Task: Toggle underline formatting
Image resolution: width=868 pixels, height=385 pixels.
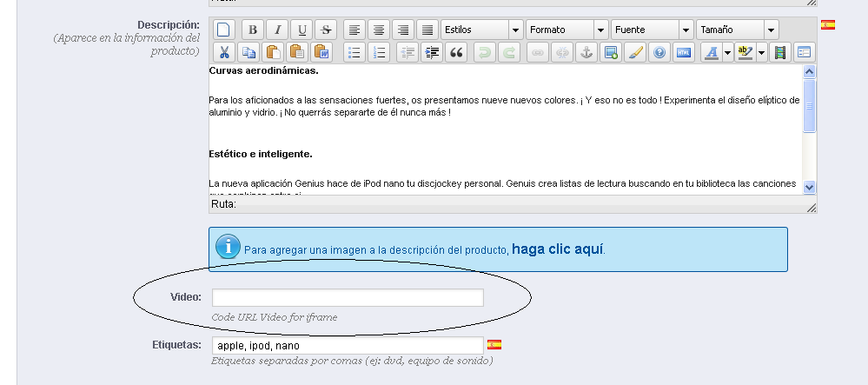Action: pyautogui.click(x=301, y=30)
